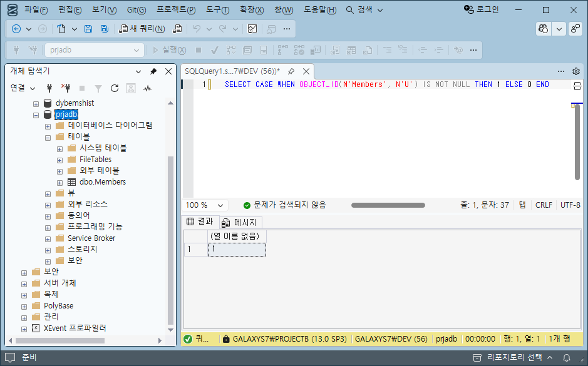This screenshot has height=366, width=588.
Task: Click the live share feedback icon
Action: (575, 29)
